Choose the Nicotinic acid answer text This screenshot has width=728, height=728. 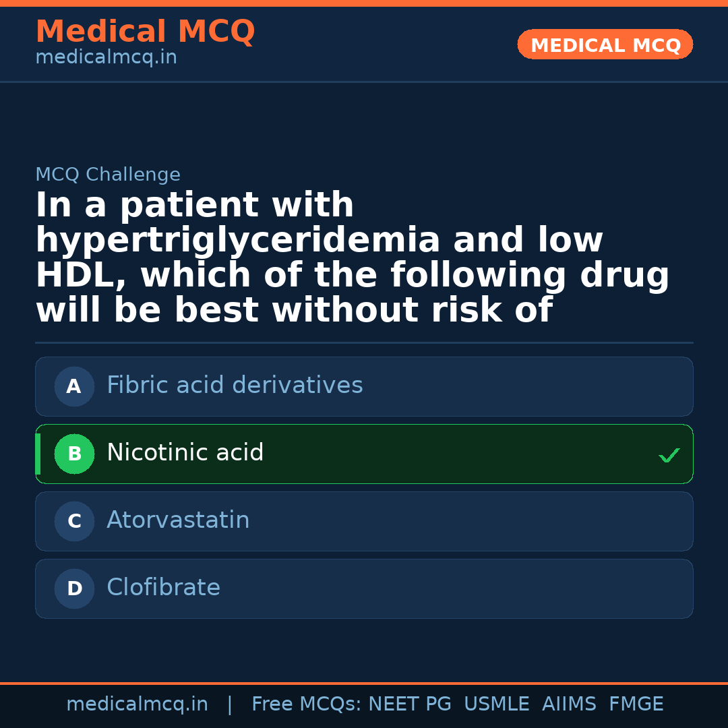tap(185, 453)
